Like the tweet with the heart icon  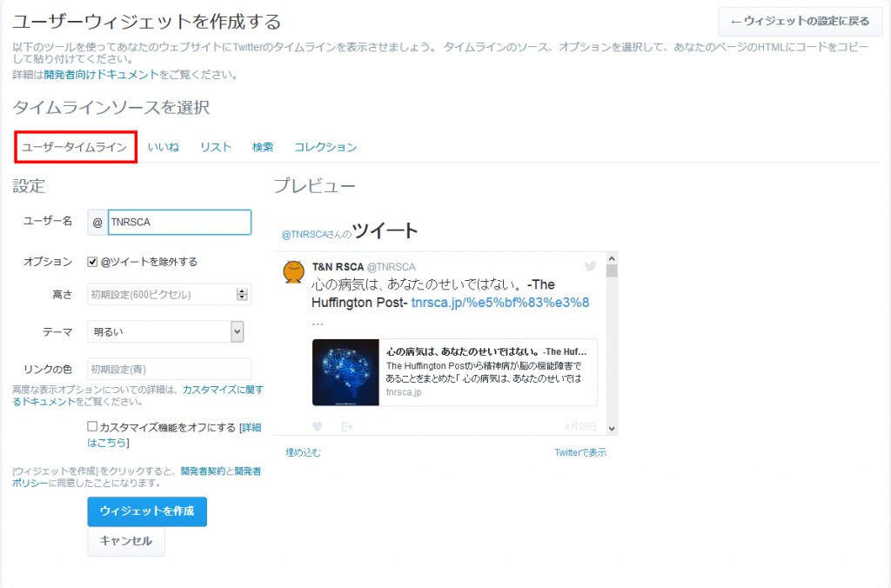(x=318, y=426)
